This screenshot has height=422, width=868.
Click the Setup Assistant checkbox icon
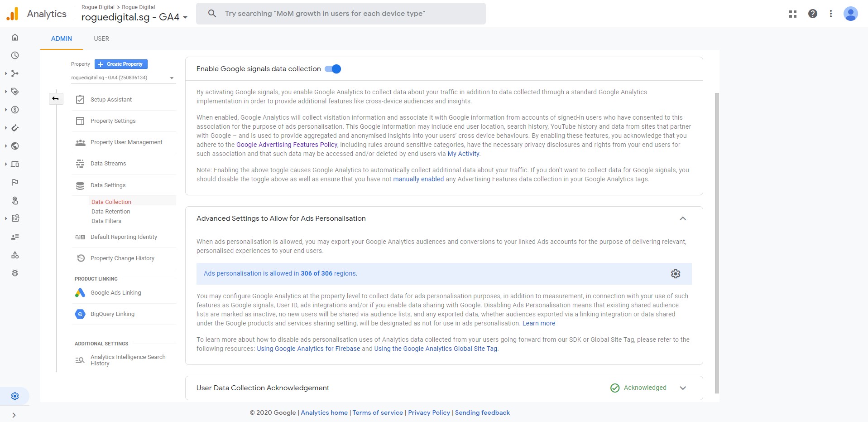(80, 99)
